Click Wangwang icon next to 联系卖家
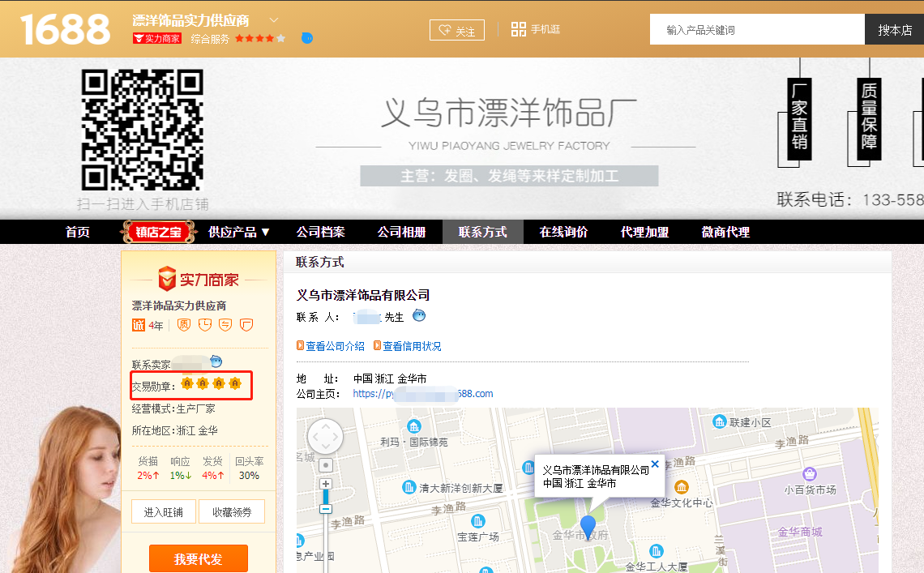 tap(216, 361)
